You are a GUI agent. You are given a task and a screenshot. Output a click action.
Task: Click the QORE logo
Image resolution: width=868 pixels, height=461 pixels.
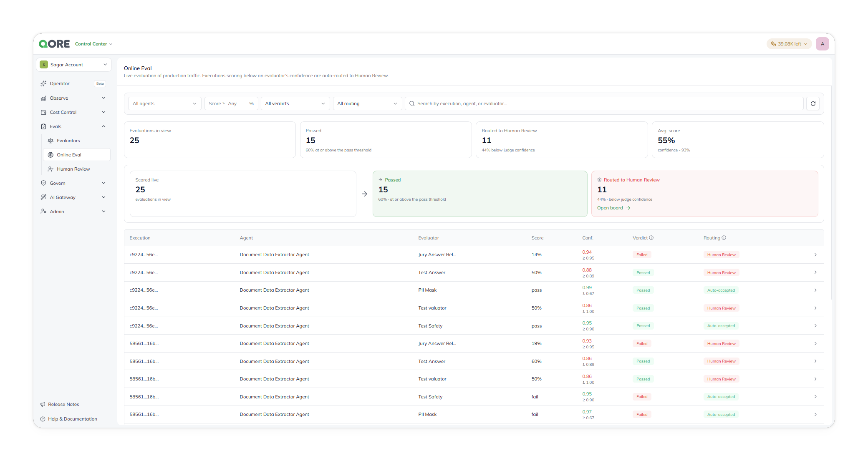point(54,44)
